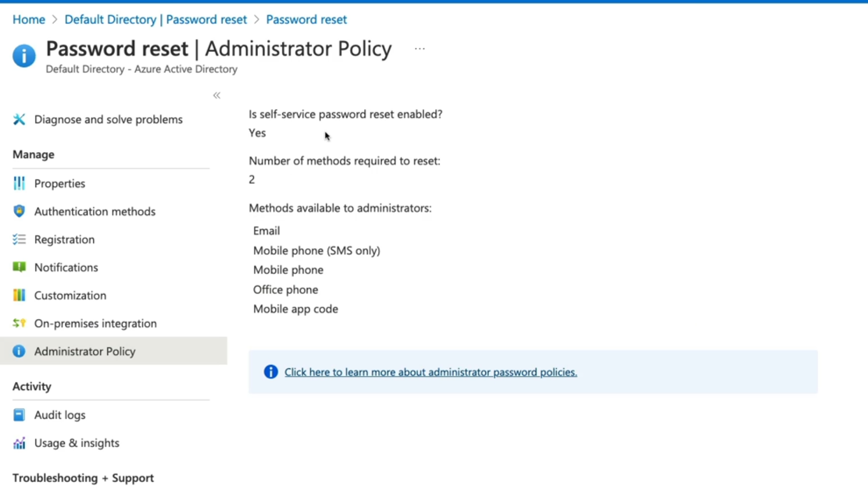Go to Home breadcrumb link
The height and width of the screenshot is (491, 868).
pyautogui.click(x=28, y=19)
